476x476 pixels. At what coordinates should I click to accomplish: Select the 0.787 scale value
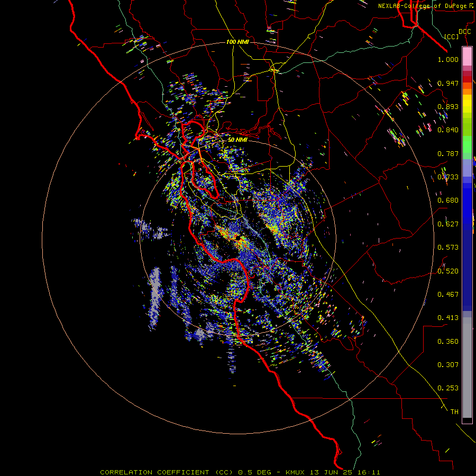(x=448, y=153)
